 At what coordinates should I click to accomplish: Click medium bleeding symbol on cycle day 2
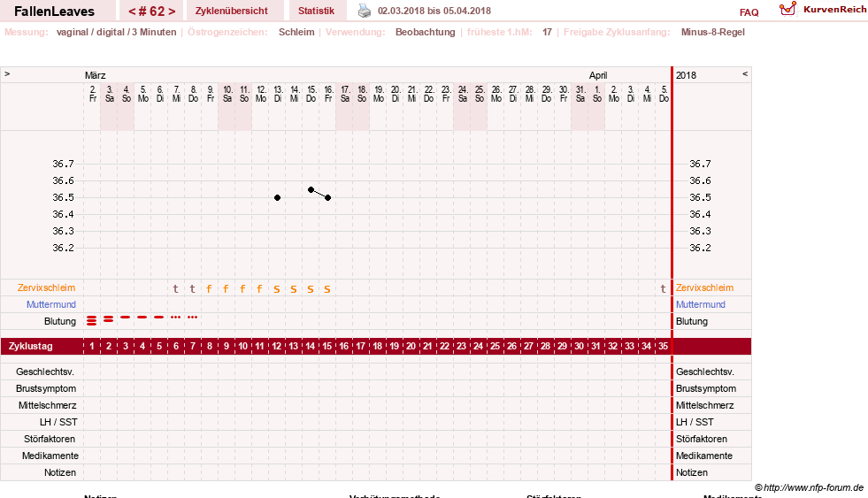coord(109,318)
